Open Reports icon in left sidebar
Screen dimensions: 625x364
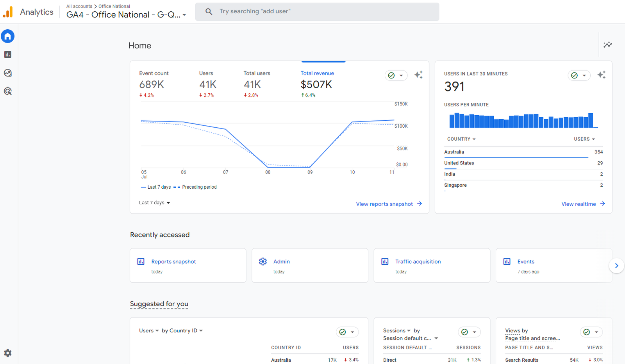click(8, 55)
